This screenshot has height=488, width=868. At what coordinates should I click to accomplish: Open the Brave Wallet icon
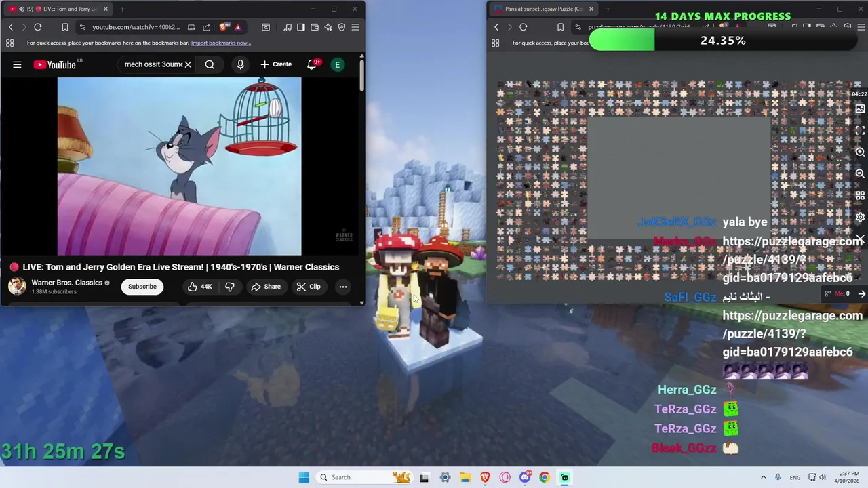pyautogui.click(x=315, y=27)
